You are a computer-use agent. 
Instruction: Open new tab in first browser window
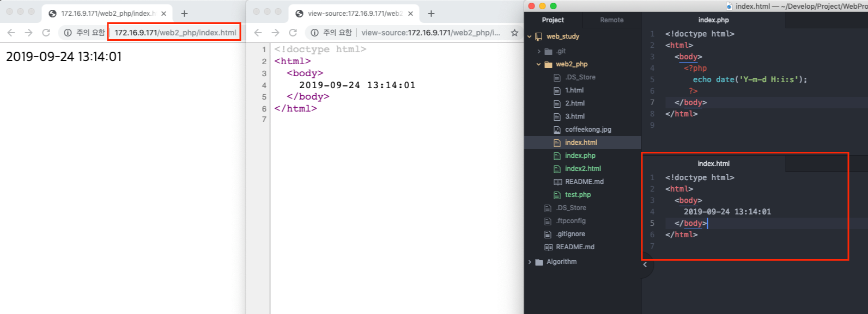(184, 14)
